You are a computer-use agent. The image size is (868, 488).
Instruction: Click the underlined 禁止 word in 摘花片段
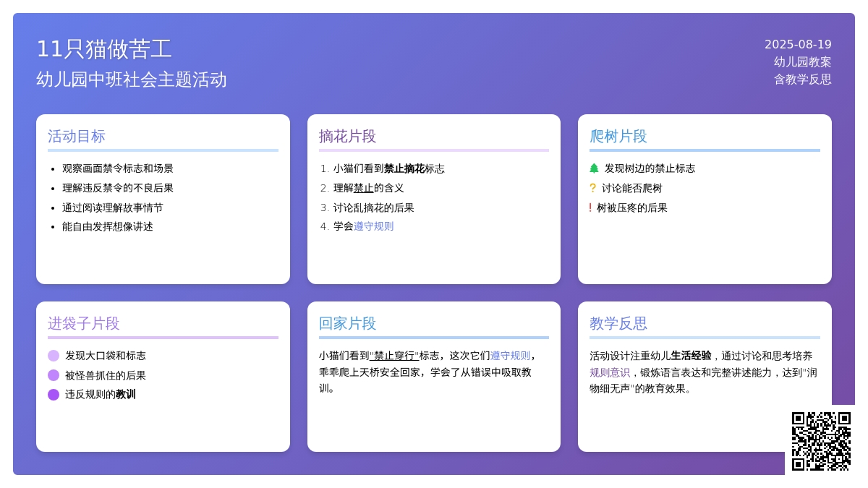pyautogui.click(x=364, y=188)
